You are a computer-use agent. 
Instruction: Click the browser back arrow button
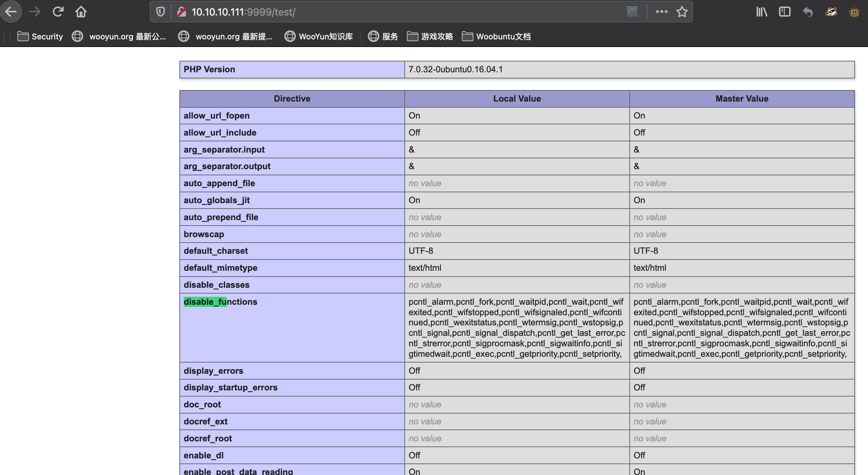tap(11, 12)
